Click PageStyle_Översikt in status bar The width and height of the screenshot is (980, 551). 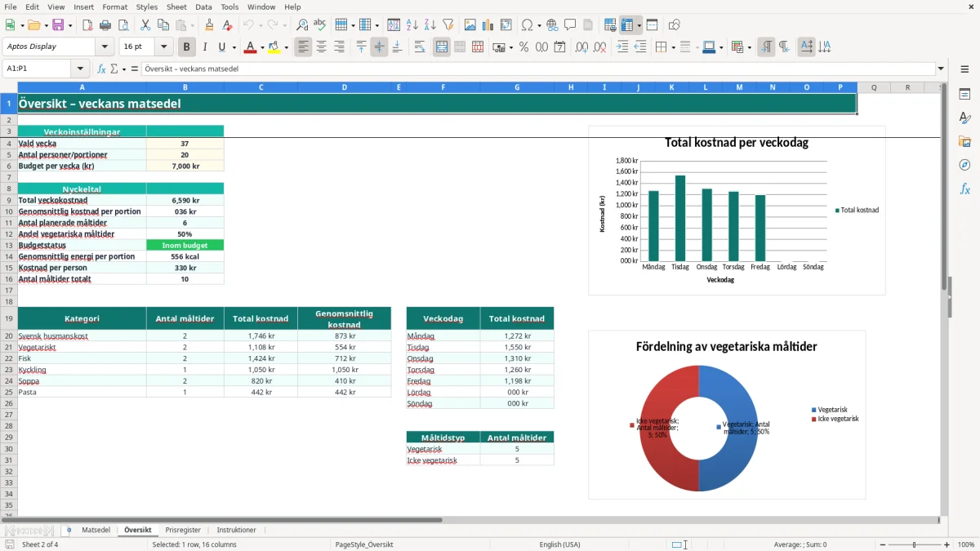point(364,544)
